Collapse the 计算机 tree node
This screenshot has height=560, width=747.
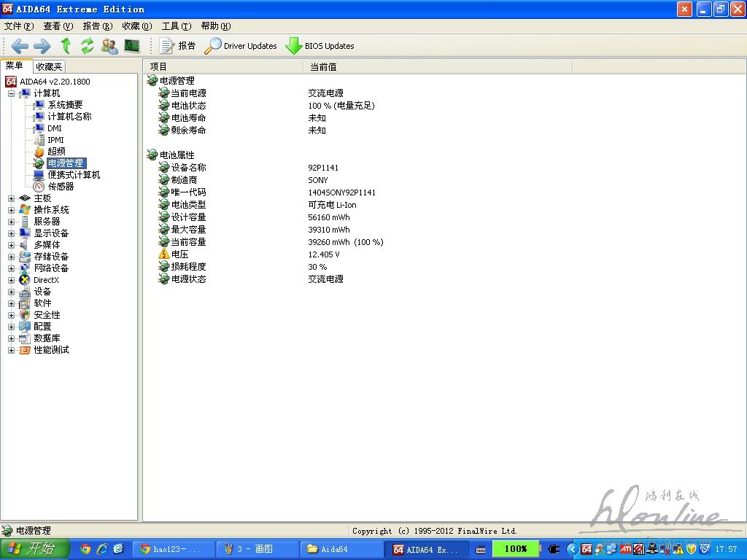click(x=12, y=93)
